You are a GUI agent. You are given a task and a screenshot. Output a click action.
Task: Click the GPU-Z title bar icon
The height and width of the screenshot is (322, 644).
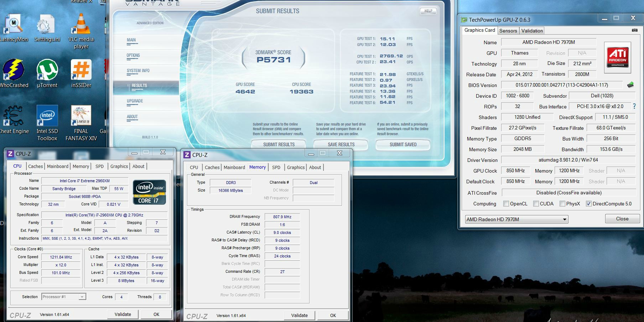tap(464, 20)
